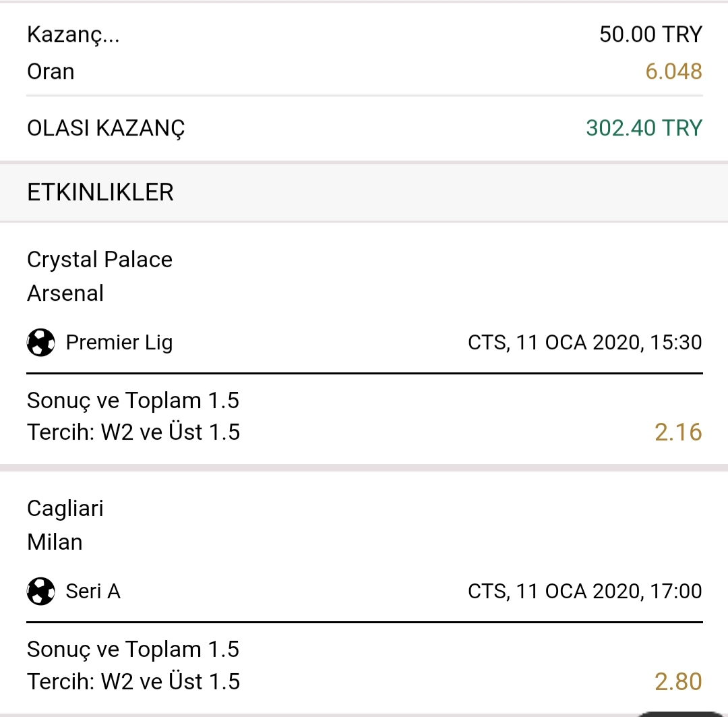Open the Crystal Palace team name
This screenshot has width=728, height=717.
coord(100,260)
